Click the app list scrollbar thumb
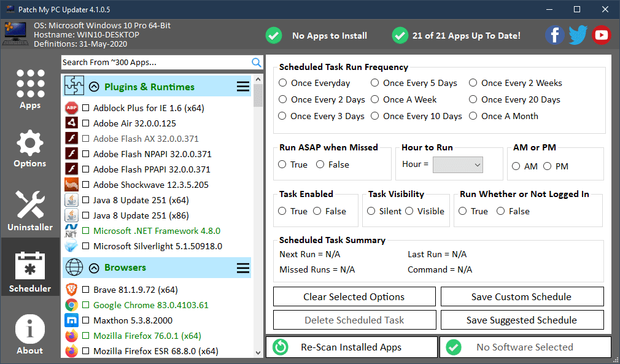This screenshot has height=364, width=620. point(258,95)
